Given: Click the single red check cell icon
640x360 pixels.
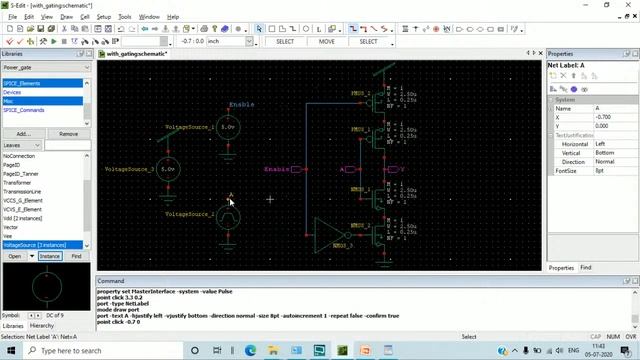Looking at the screenshot, I should coord(20,41).
